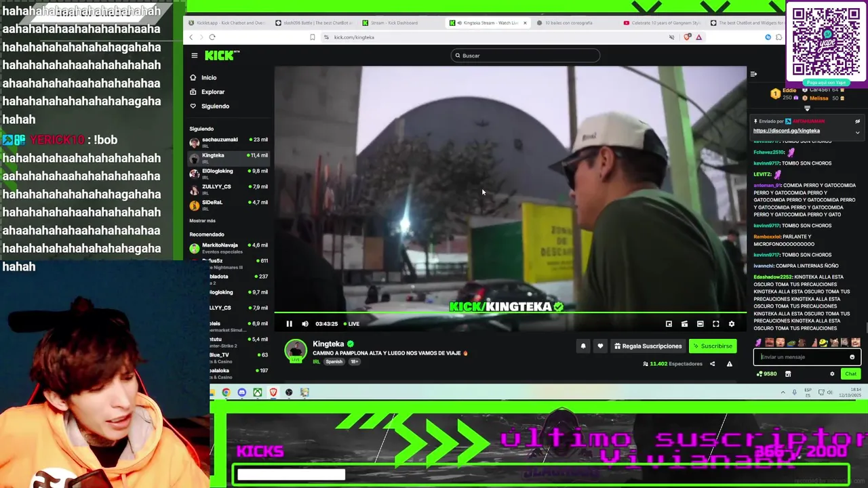Collapse the chat panel
868x488 pixels.
tap(753, 74)
